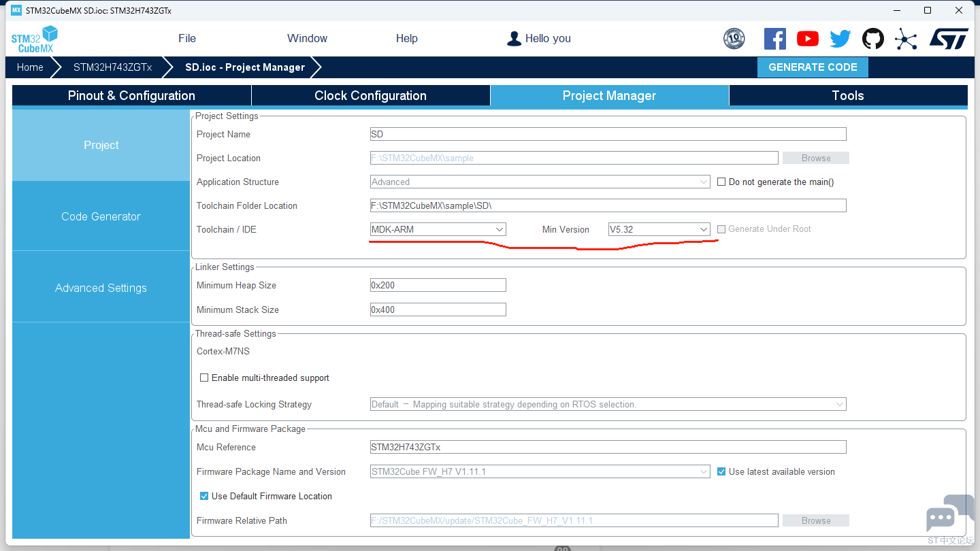Click the Mcu Reference field

click(x=608, y=447)
